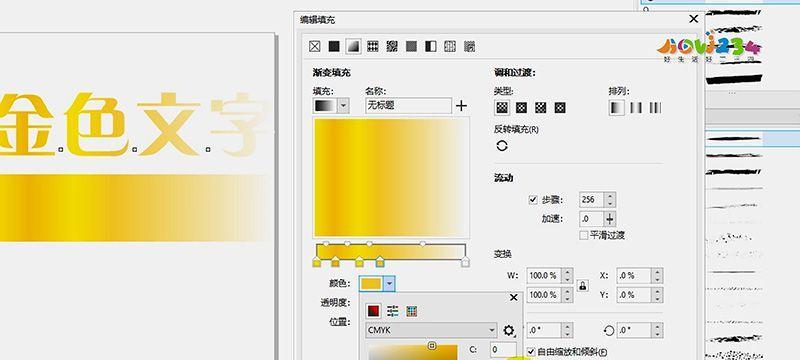The height and width of the screenshot is (360, 800).
Task: Select the third gradient color node
Action: pyautogui.click(x=359, y=263)
